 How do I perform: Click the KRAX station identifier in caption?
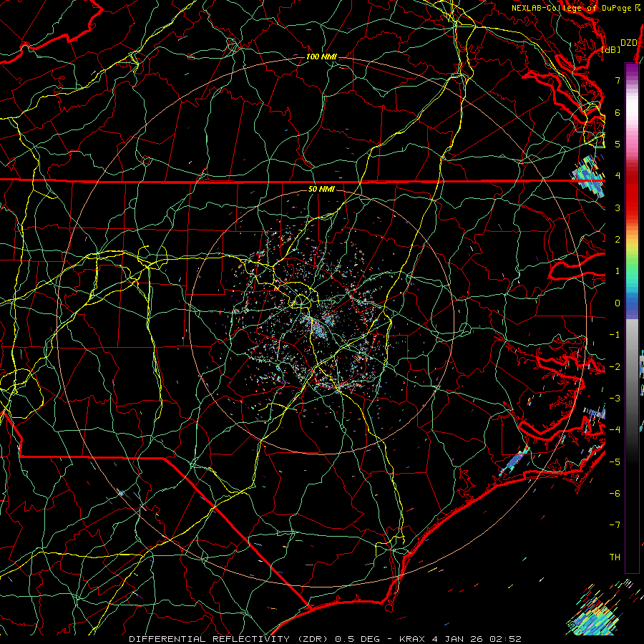[x=413, y=639]
